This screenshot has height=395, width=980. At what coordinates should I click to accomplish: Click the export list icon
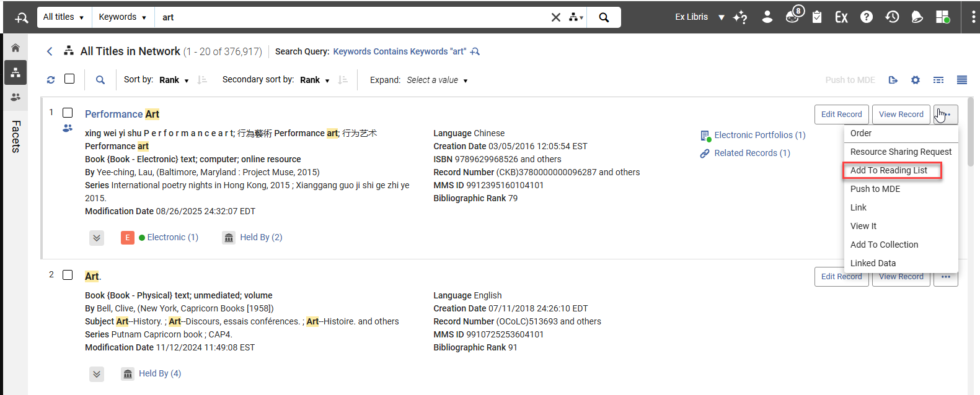coord(893,80)
